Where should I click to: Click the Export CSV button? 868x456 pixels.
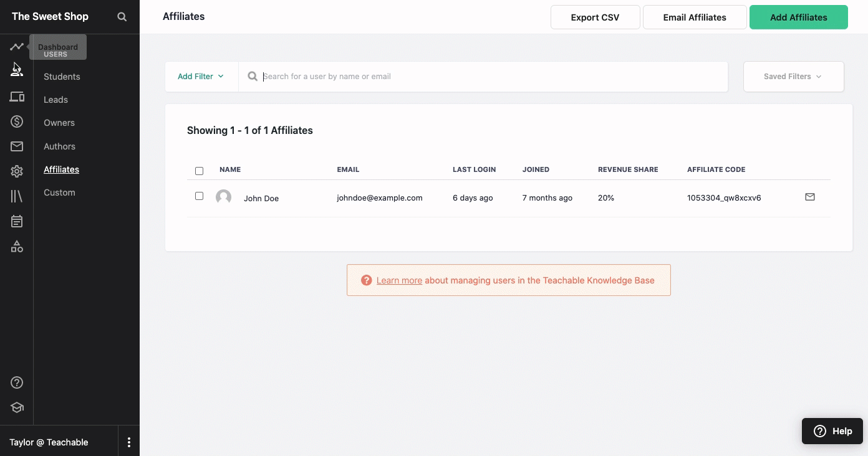[x=596, y=17]
